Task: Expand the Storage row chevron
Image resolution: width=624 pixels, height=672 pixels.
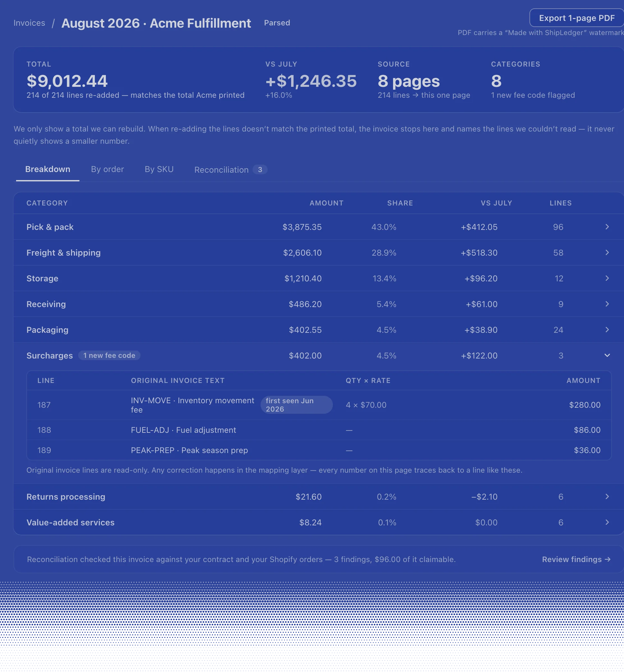Action: point(607,278)
